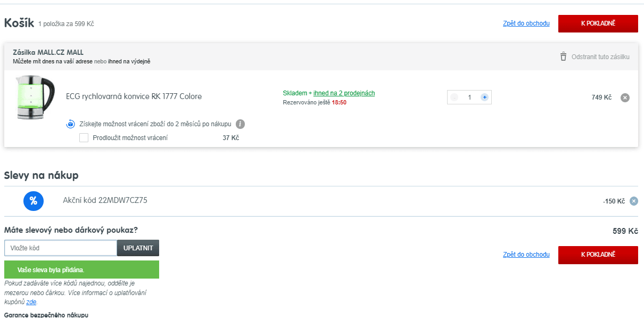644x318 pixels.
Task: Click the bottom K POKLADNĚ button
Action: 598,255
